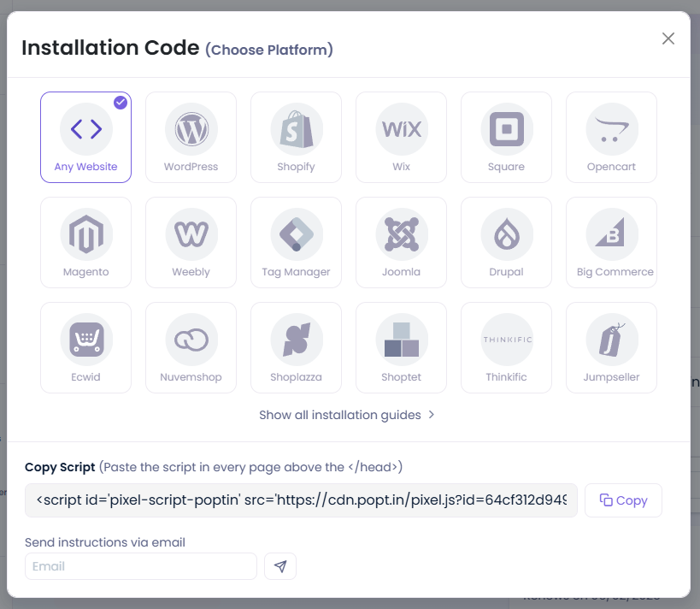Choose the Square platform icon

click(507, 129)
